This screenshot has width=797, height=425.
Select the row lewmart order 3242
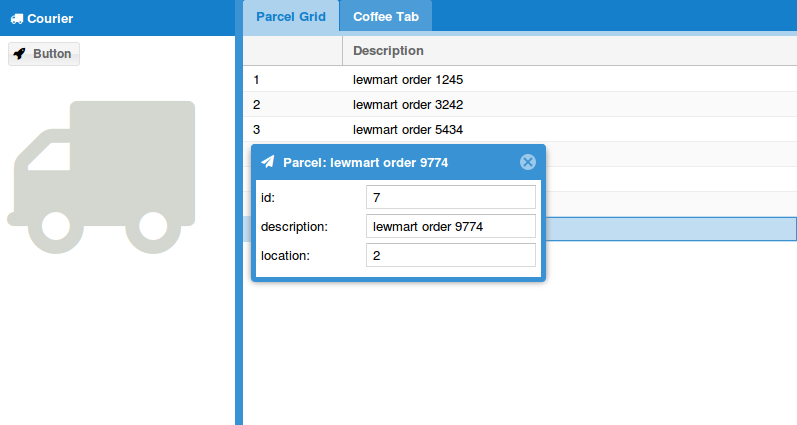coord(520,105)
